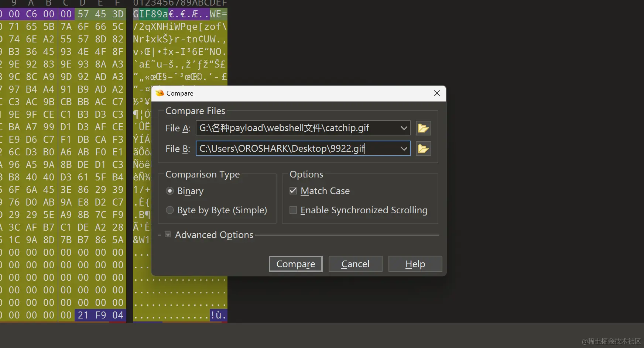The image size is (644, 348).
Task: Enable Synchronized Scrolling checkbox
Action: click(x=293, y=210)
